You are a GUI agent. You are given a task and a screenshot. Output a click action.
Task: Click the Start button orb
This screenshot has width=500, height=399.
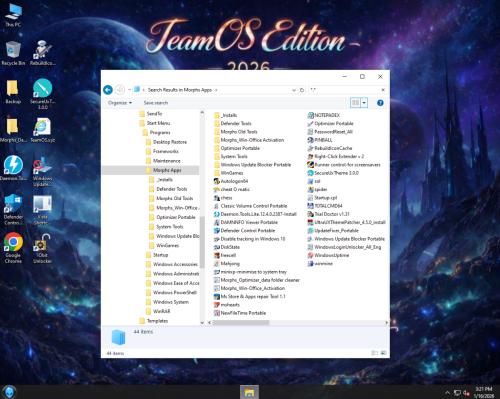[9, 392]
